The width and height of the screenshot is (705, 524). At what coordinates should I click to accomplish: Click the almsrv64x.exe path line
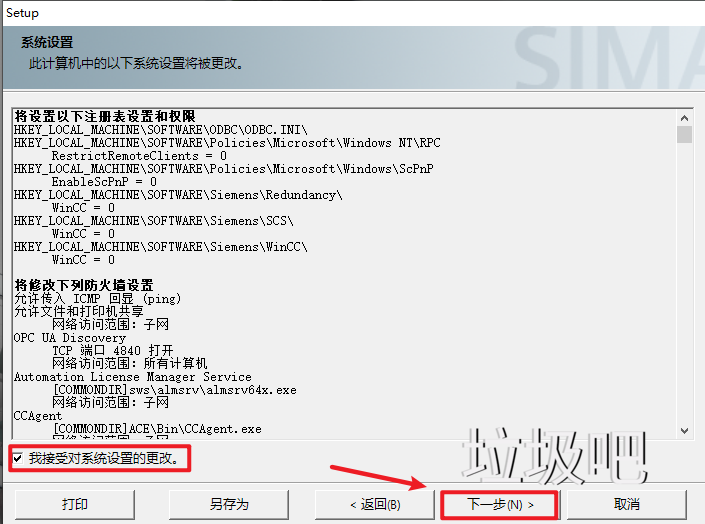175,390
